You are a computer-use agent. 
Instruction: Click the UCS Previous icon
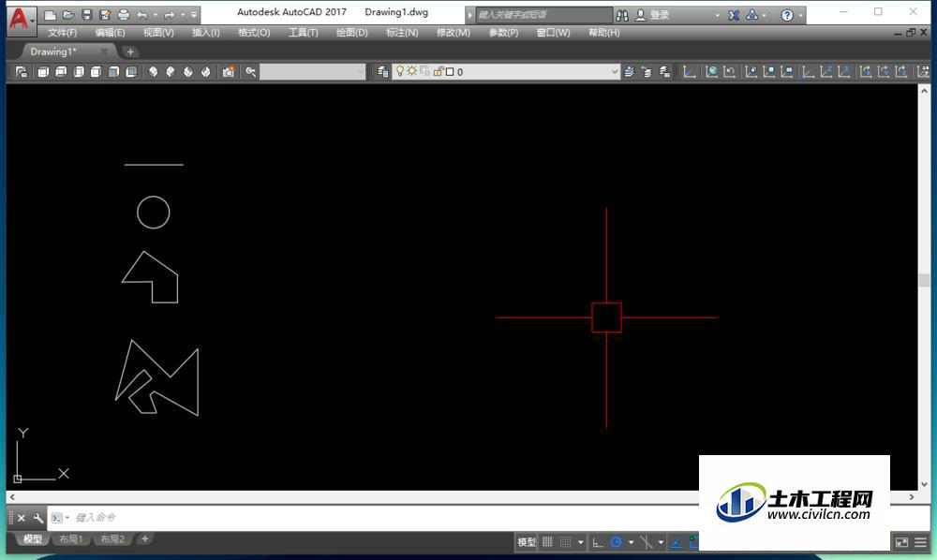[729, 72]
